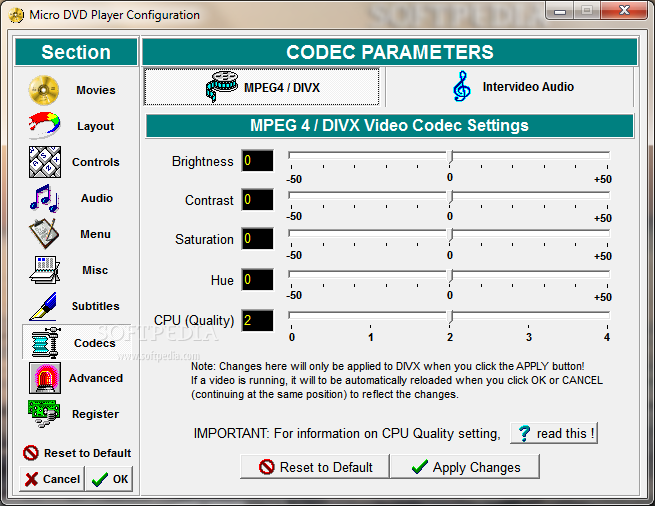Open the Advanced section label
Screen dimensions: 655x506
tap(96, 378)
